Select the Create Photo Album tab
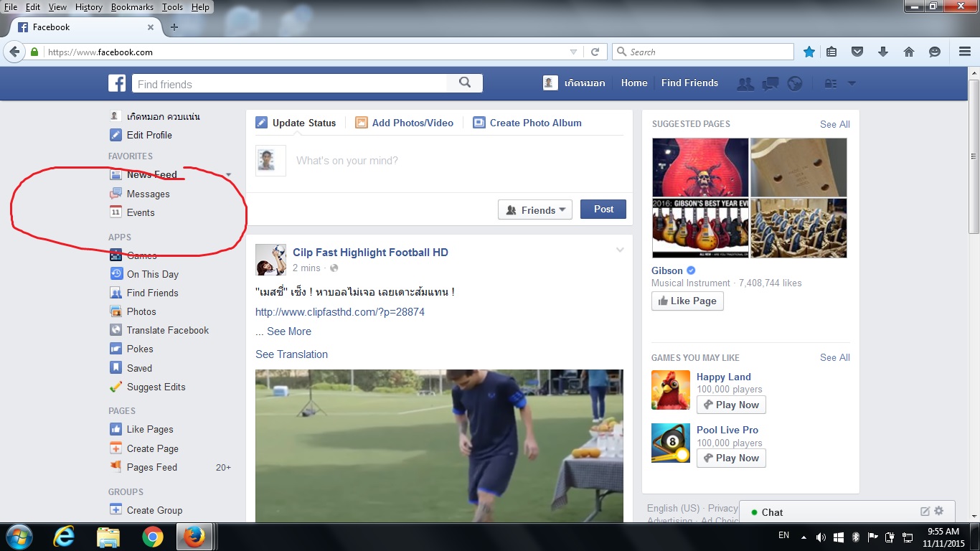Image resolution: width=980 pixels, height=551 pixels. [527, 123]
